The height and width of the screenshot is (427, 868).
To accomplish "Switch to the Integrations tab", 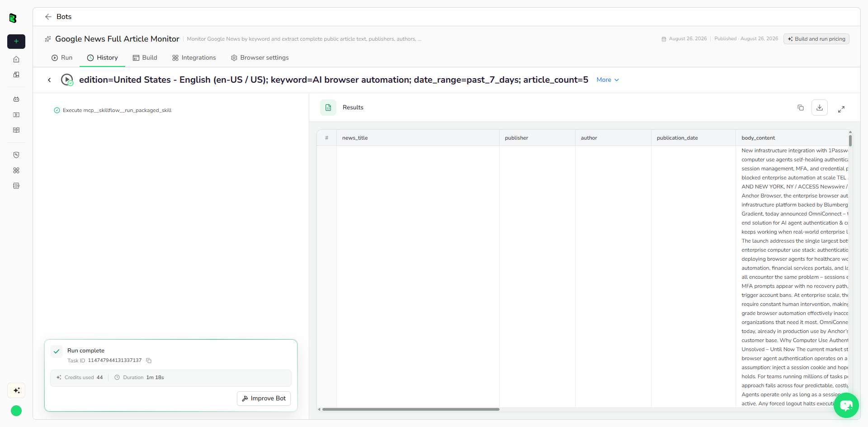I will [x=194, y=58].
